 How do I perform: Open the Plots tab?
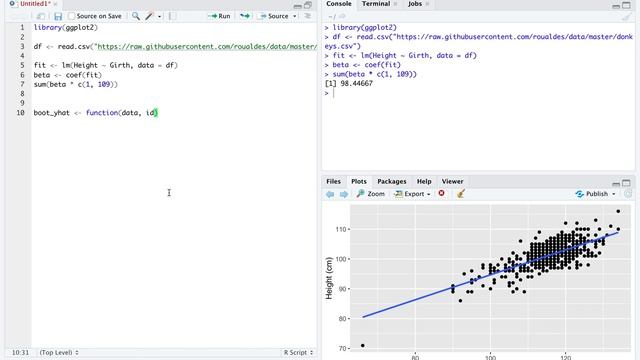pyautogui.click(x=359, y=181)
